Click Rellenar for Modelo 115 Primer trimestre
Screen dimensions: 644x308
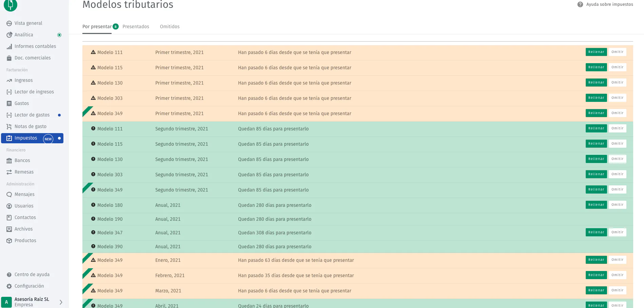[x=596, y=67]
